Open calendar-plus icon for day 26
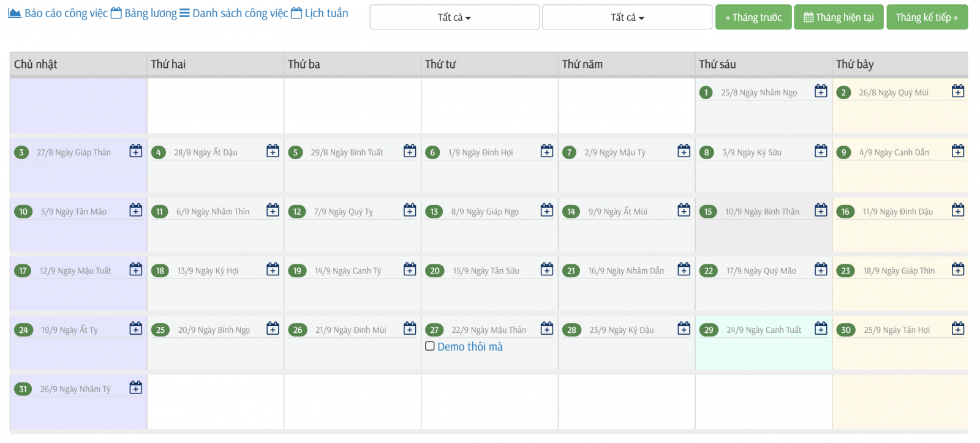Viewport: 980px width, 443px height. (x=410, y=329)
